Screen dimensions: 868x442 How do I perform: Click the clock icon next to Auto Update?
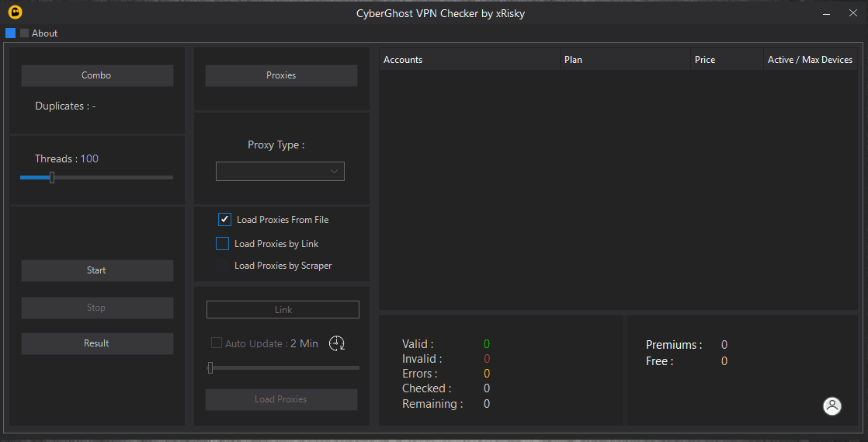[337, 343]
